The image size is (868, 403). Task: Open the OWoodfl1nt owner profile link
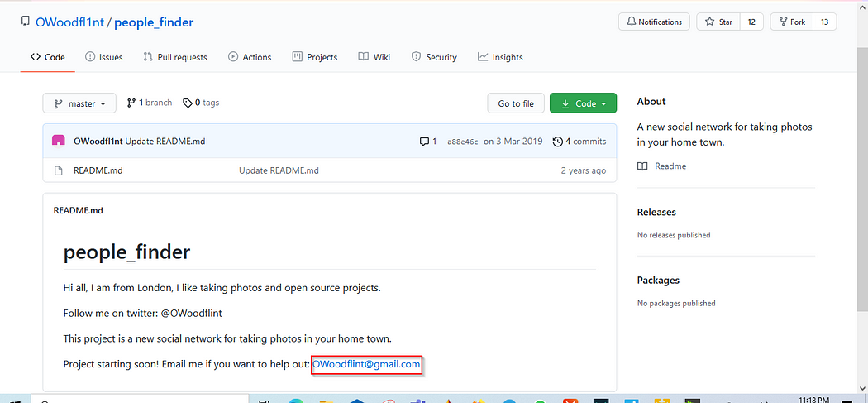tap(69, 22)
